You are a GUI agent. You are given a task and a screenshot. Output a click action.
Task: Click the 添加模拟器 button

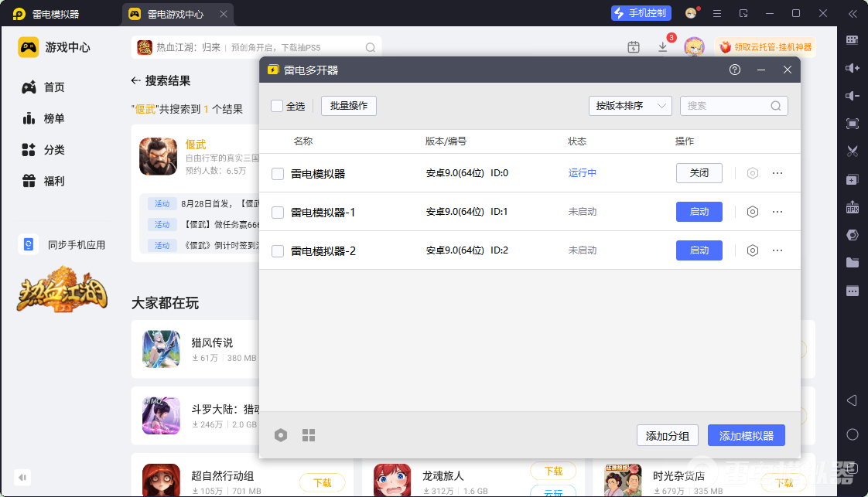[x=746, y=435]
